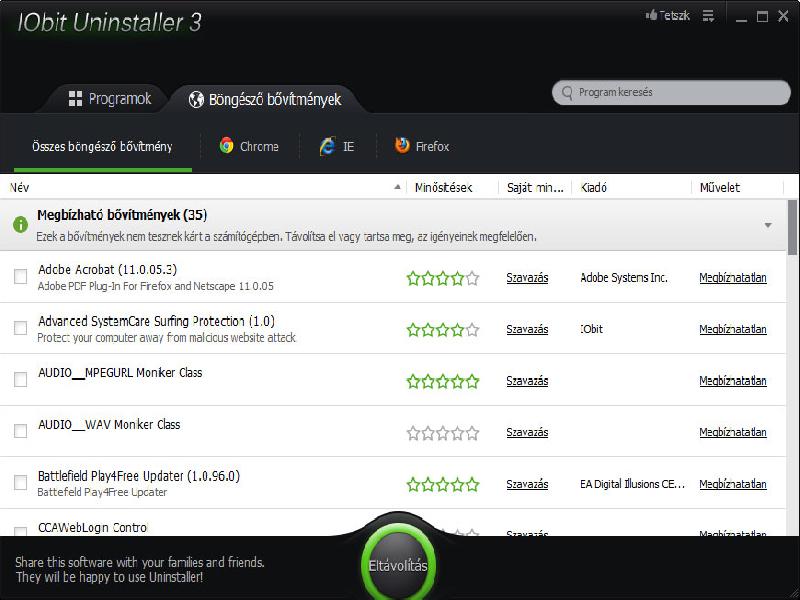Mark Battlefield Play4Free Updater as Megbízhatatlan
The width and height of the screenshot is (800, 600).
733,484
